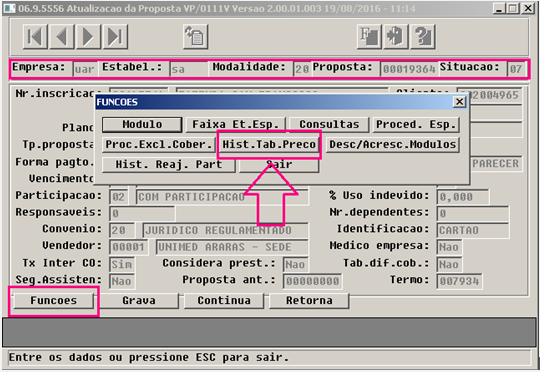Jump to last record navigation icon
The height and width of the screenshot is (372, 540).
coord(115,37)
